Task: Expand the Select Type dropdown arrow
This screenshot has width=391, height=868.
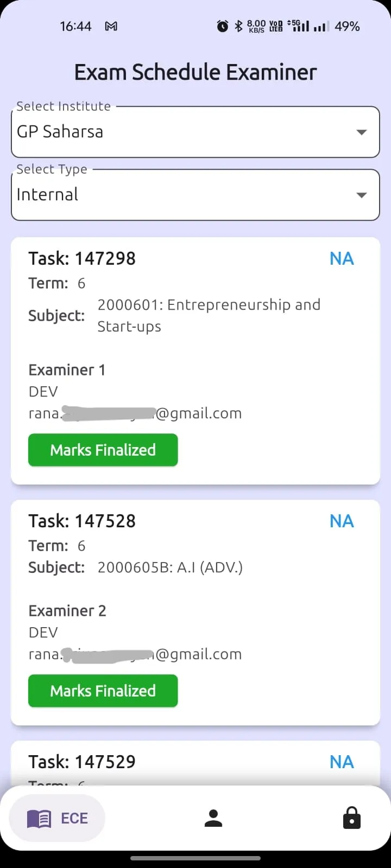Action: coord(362,195)
